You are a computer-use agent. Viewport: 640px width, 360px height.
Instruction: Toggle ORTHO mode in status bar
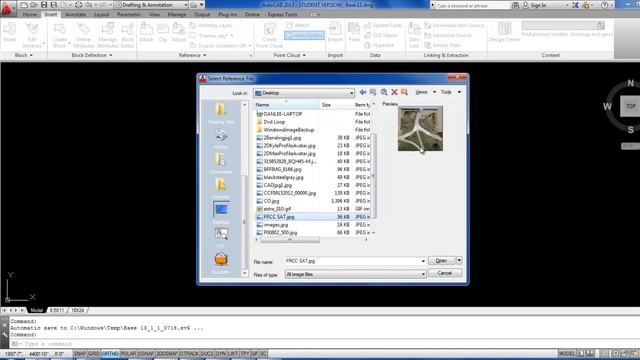[110, 353]
